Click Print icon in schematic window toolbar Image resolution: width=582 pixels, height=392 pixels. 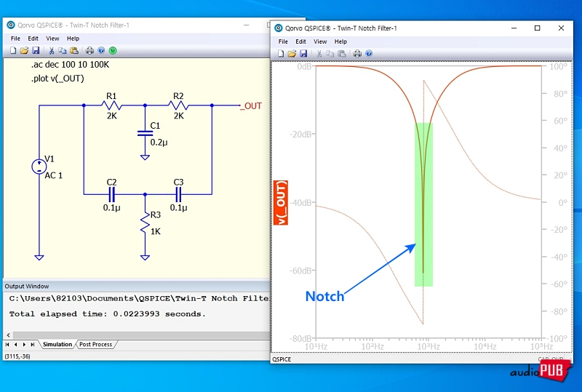click(x=89, y=50)
